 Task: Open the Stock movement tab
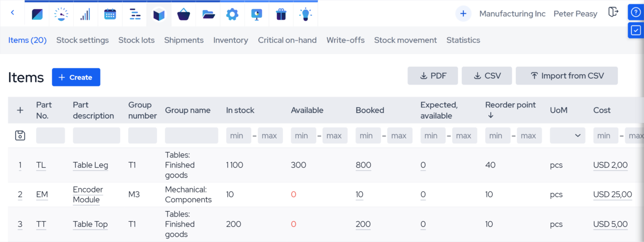point(405,40)
